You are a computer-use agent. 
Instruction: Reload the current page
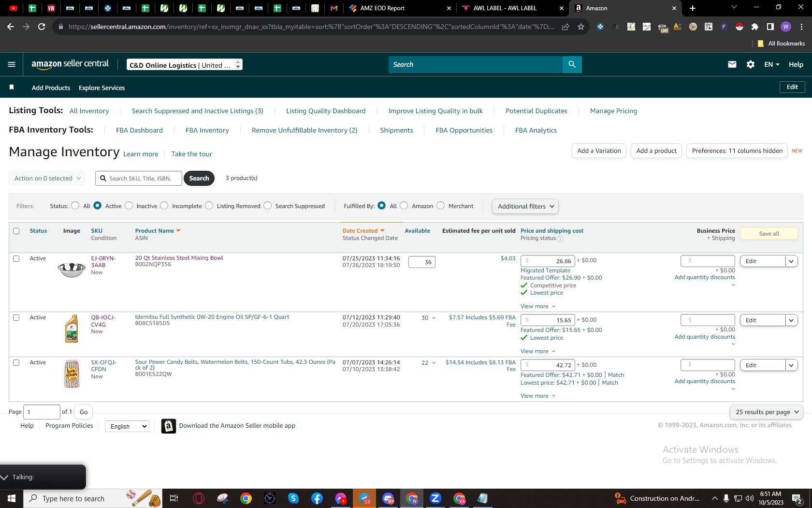coord(42,27)
